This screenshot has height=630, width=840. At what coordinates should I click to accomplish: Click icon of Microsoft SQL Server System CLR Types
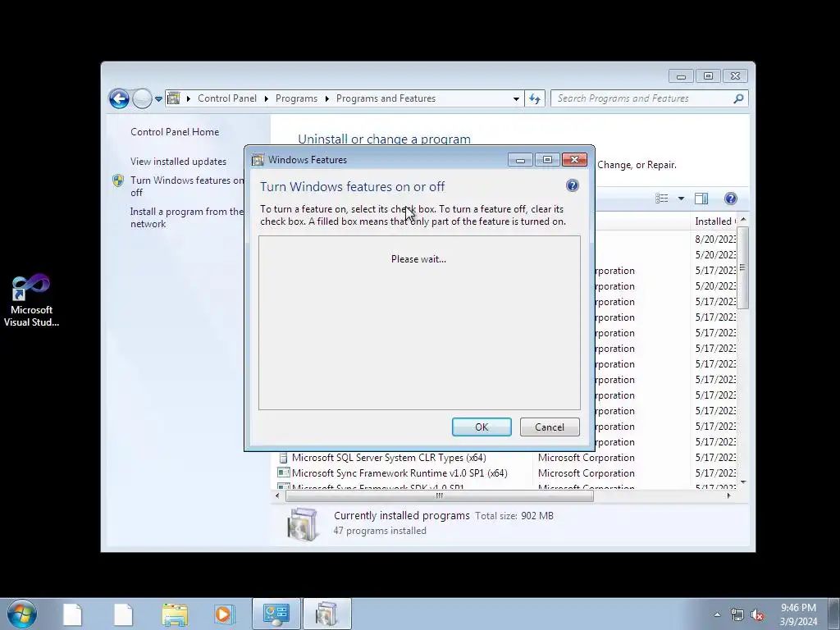coord(283,458)
